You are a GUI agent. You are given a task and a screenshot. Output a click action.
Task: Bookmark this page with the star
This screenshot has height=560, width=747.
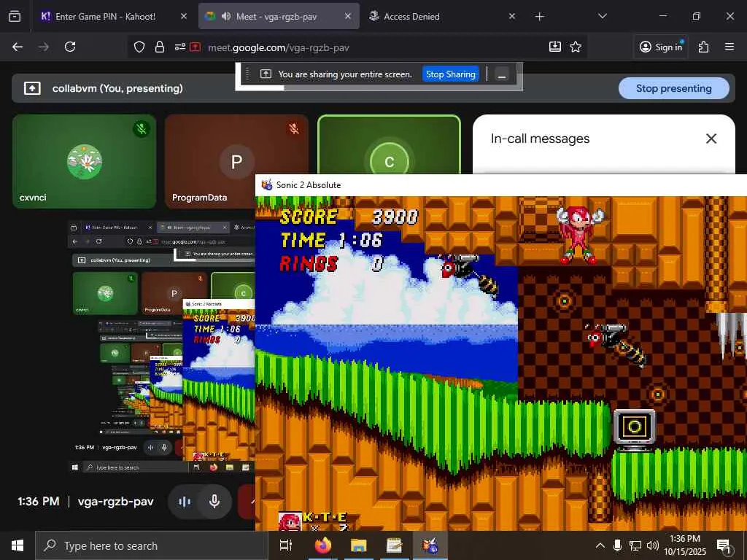[576, 47]
